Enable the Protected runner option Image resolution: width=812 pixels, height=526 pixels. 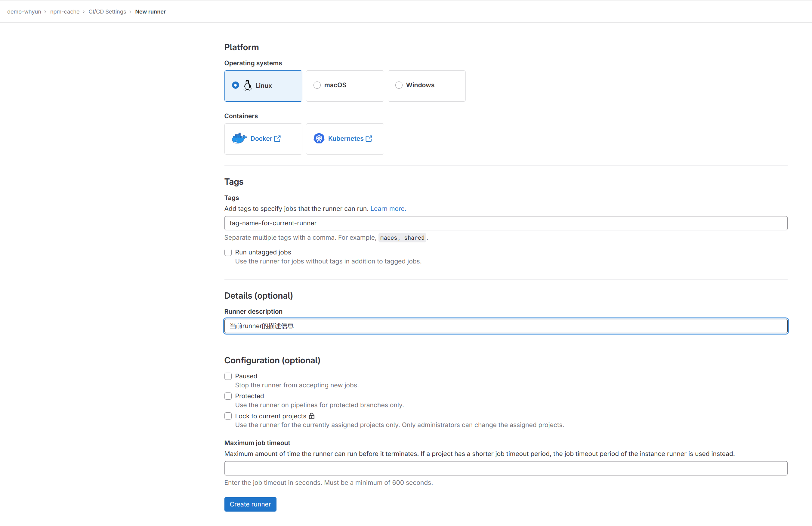coord(228,396)
